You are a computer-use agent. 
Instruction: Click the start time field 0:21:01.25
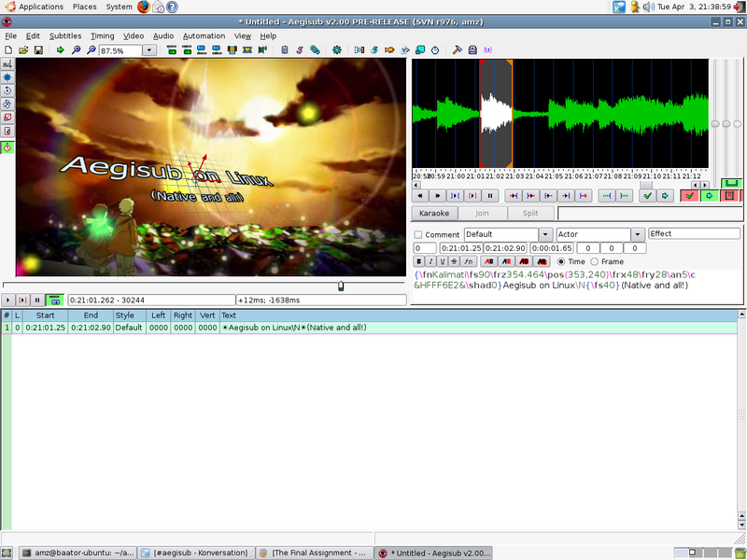click(461, 248)
